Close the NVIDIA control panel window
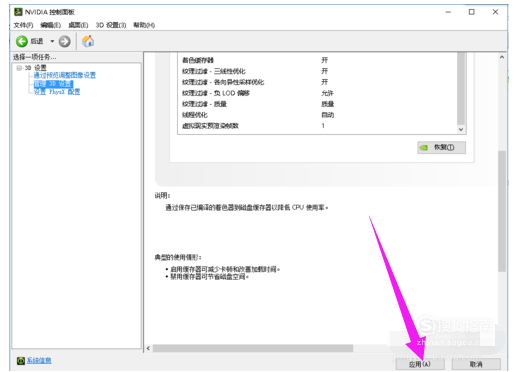The height and width of the screenshot is (372, 517). coord(495,12)
